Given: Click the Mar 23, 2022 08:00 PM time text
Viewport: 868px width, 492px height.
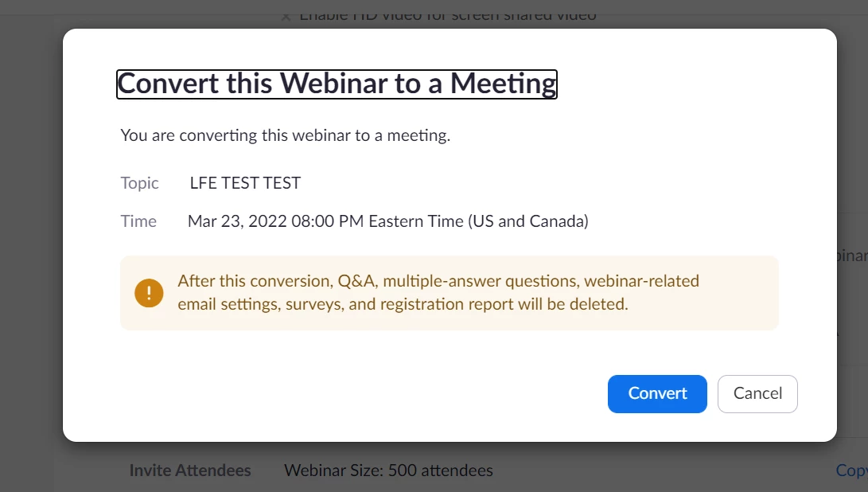Looking at the screenshot, I should (276, 221).
